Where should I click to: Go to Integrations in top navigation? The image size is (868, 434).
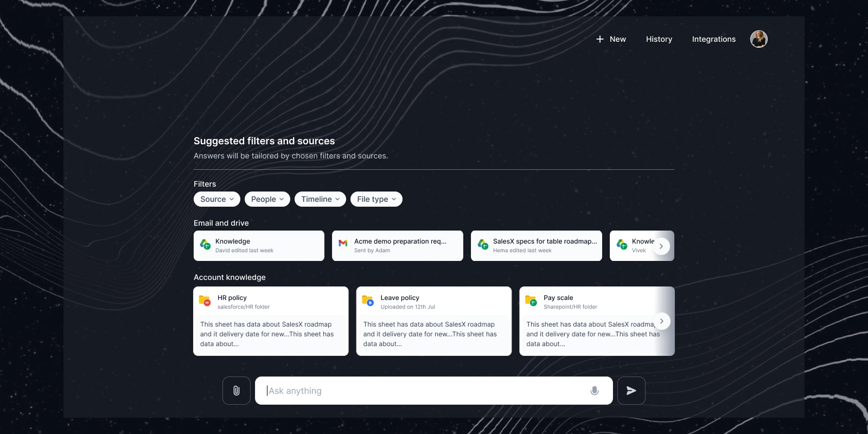(714, 39)
